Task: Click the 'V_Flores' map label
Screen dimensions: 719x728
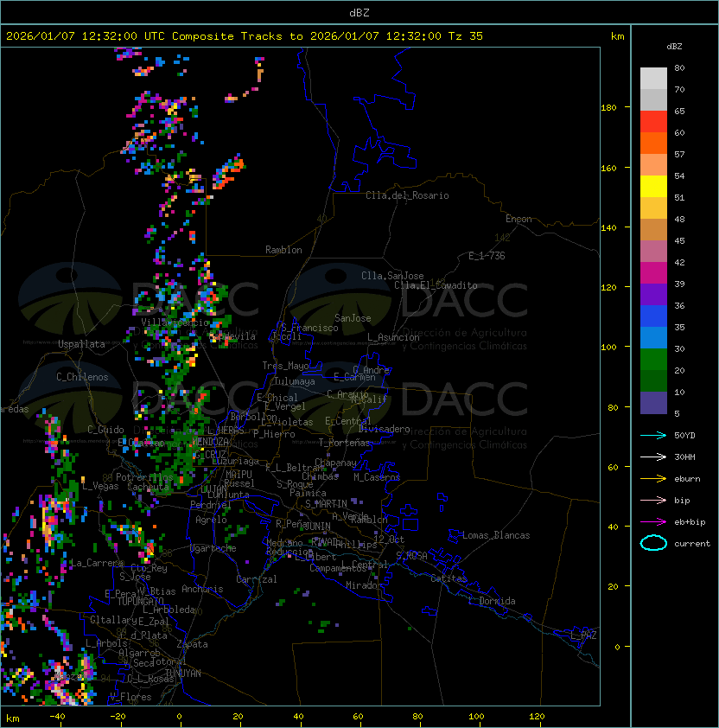Action: click(x=130, y=697)
